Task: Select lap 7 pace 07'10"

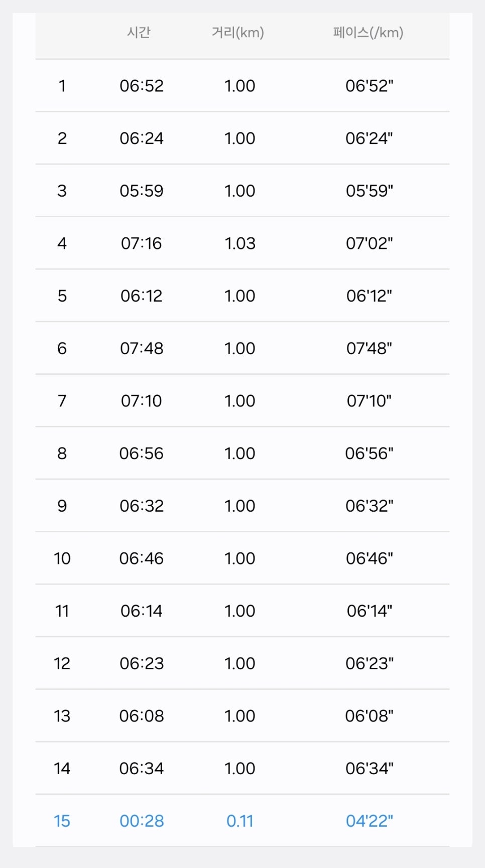Action: click(x=370, y=401)
